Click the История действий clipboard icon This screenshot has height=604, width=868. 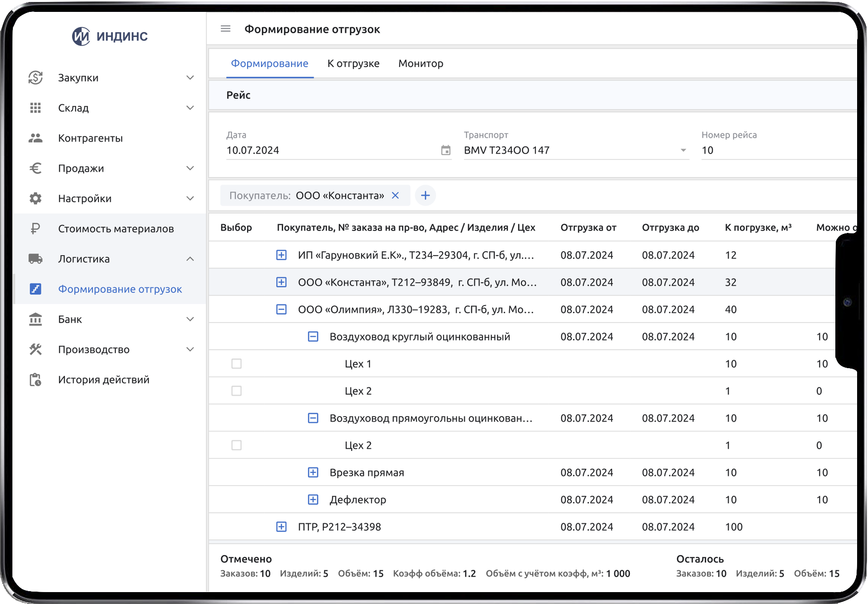pyautogui.click(x=36, y=380)
